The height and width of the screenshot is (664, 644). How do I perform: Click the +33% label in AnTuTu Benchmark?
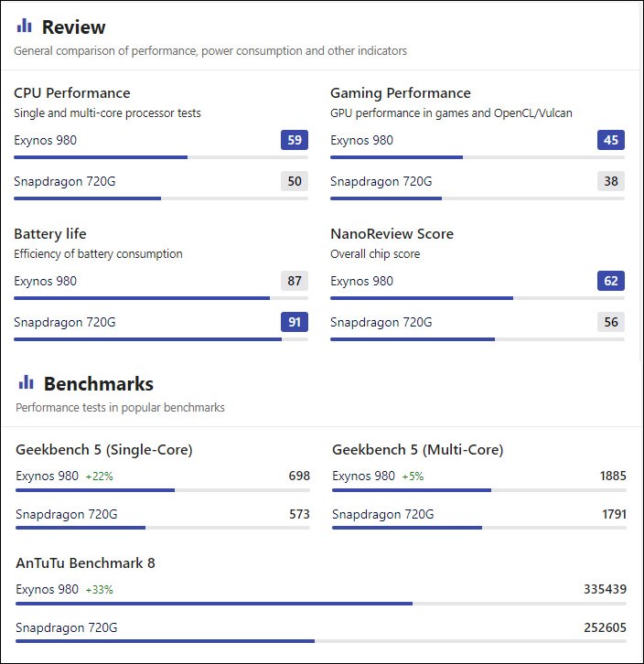(99, 590)
